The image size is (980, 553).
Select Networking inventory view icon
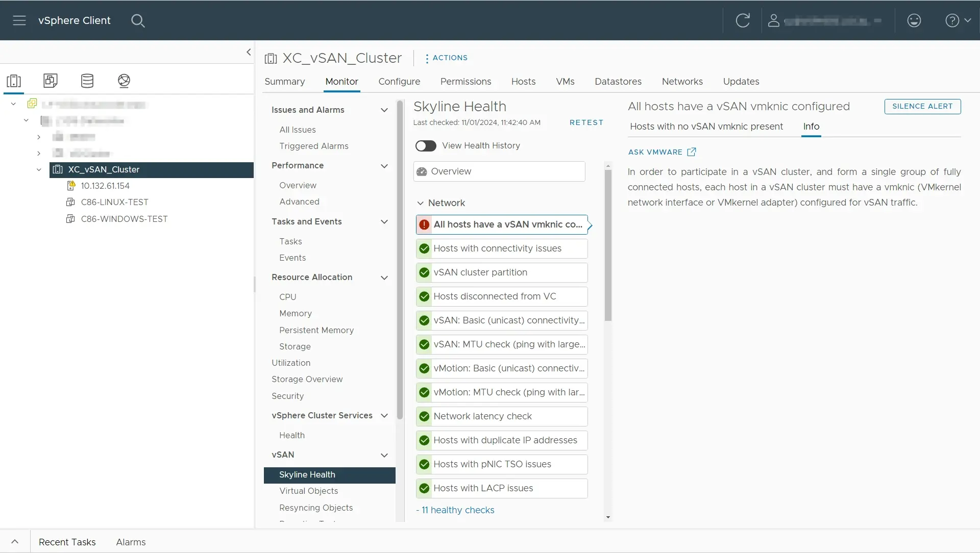124,81
